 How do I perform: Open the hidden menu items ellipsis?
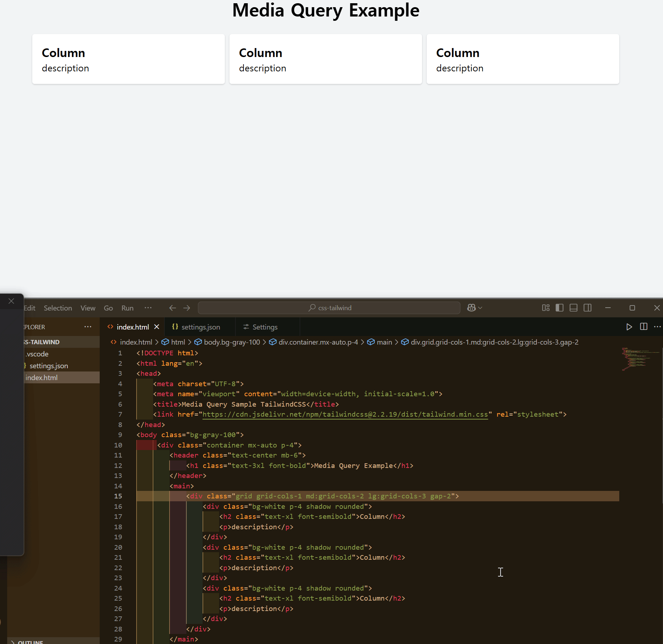[x=148, y=308]
